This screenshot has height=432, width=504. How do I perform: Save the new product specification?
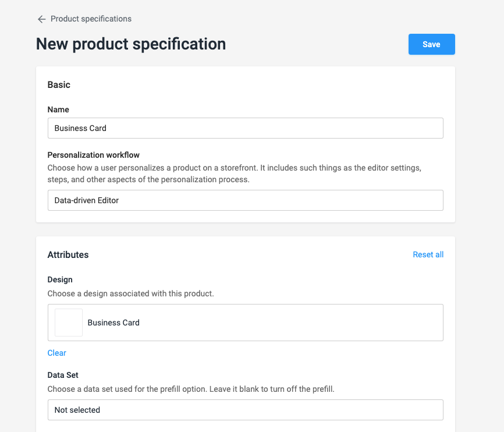tap(431, 44)
